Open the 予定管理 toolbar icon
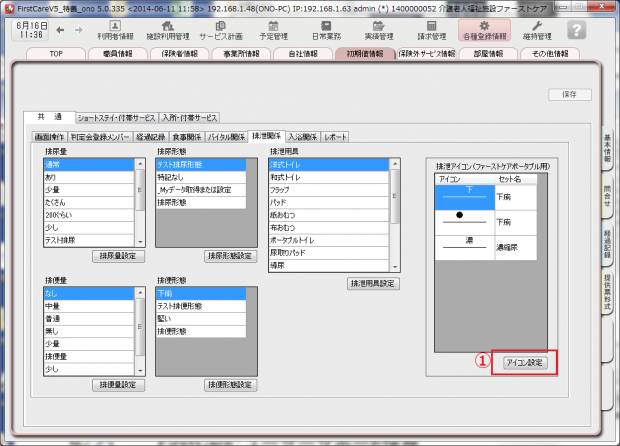 (x=273, y=29)
